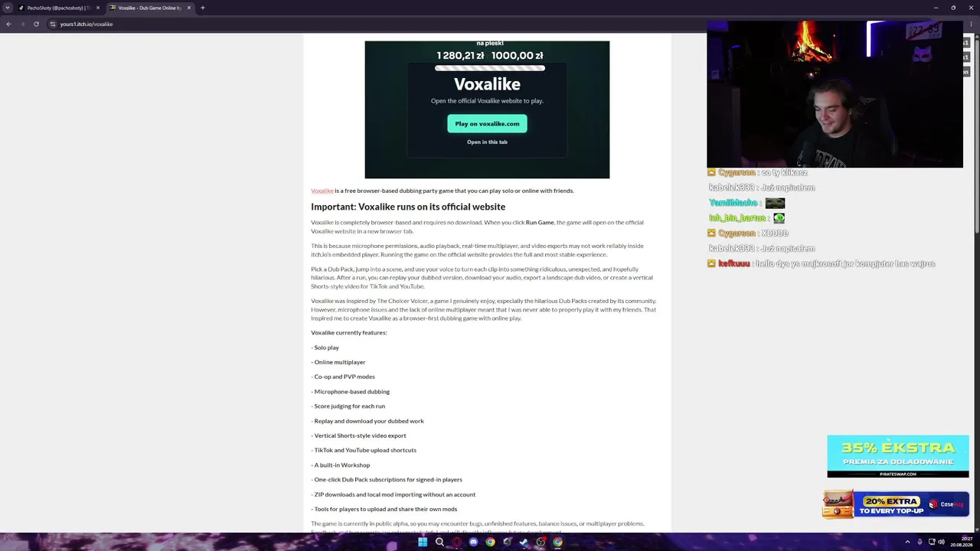The width and height of the screenshot is (980, 551).
Task: Open microphone tray icon
Action: 920,542
